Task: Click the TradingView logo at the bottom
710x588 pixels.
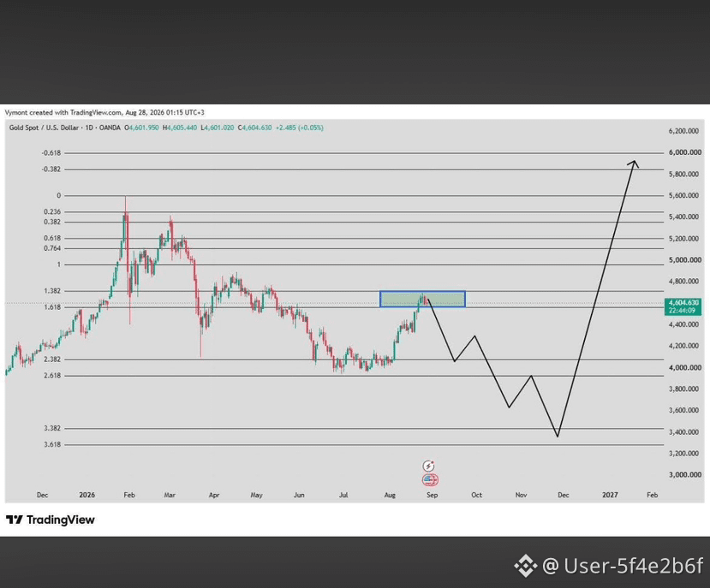Action: 51,520
